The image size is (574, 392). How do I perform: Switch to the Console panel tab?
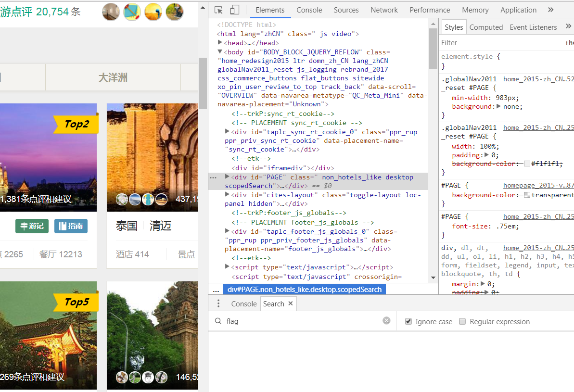click(x=309, y=10)
